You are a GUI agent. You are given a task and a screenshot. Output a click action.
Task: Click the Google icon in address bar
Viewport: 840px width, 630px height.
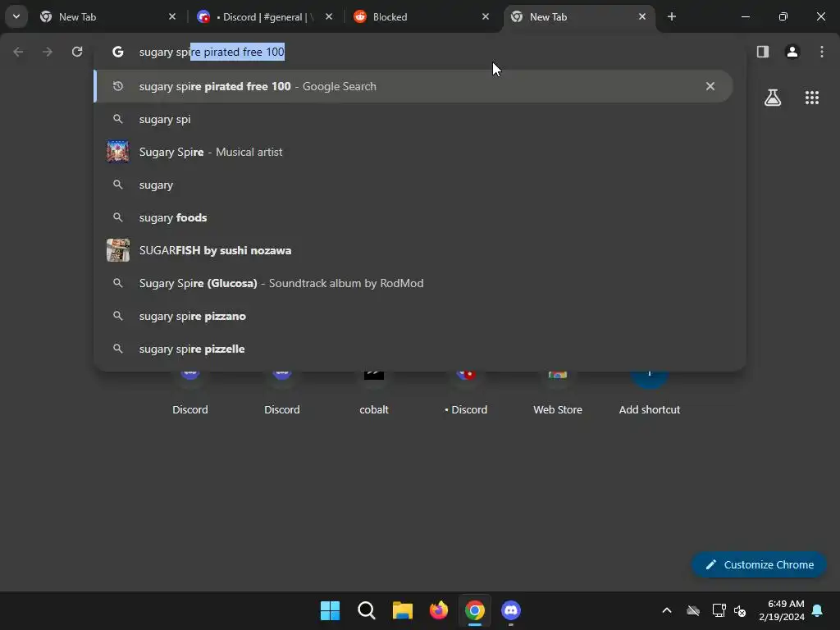(x=118, y=52)
